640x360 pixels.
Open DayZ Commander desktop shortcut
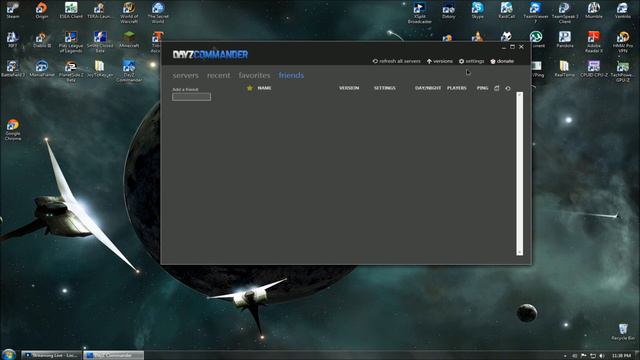tap(129, 71)
